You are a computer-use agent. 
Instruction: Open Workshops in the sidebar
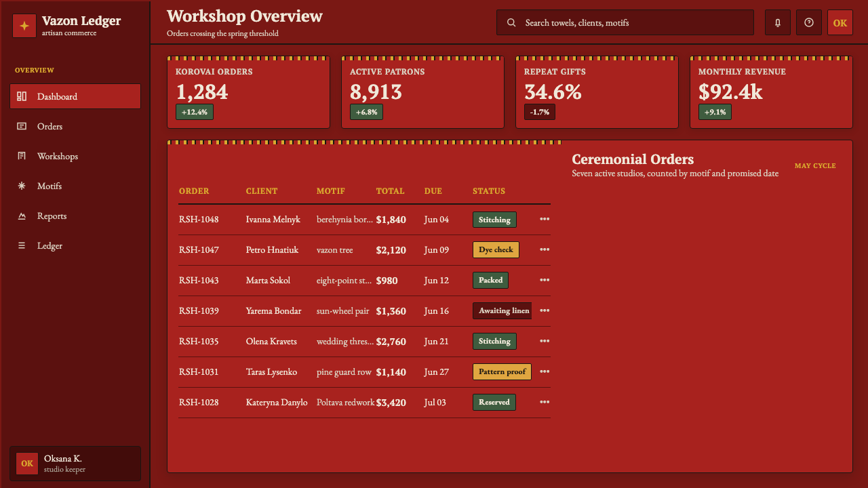pyautogui.click(x=75, y=156)
